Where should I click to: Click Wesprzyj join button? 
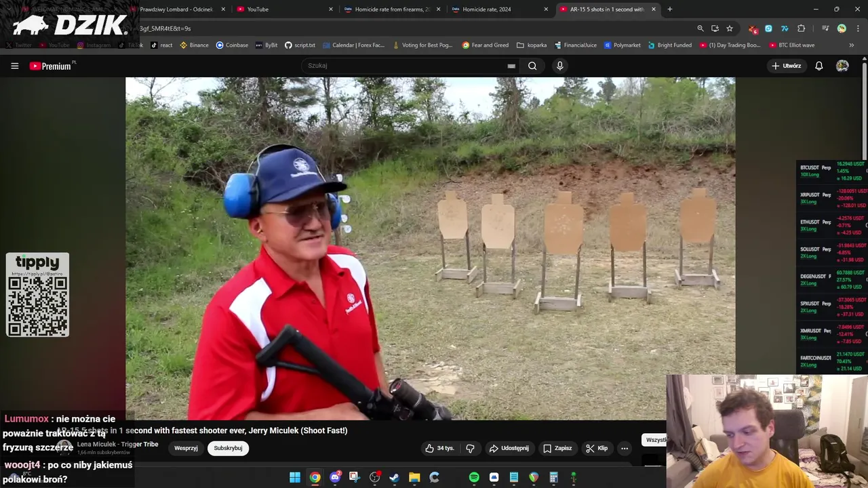186,448
